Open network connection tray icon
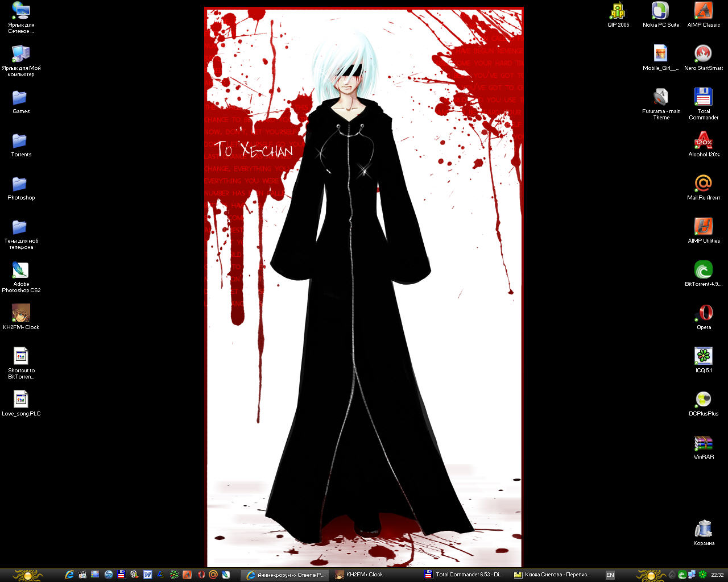 692,575
